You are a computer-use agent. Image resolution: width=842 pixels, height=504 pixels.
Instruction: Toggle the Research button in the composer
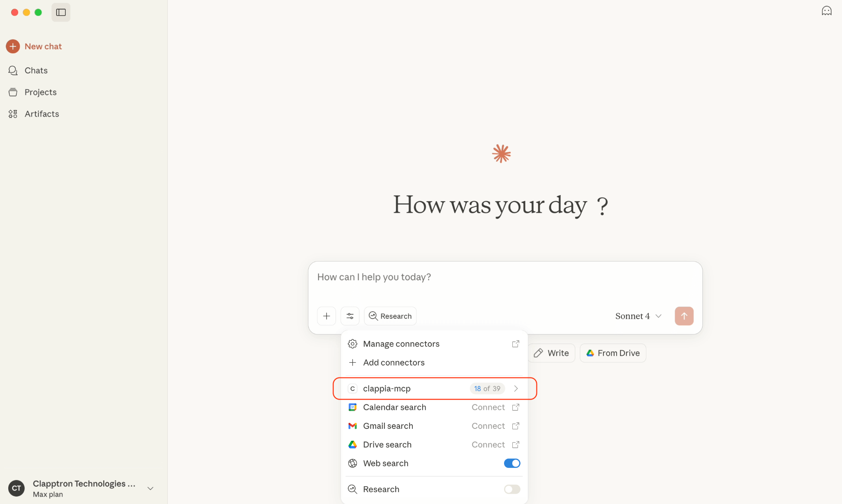click(x=390, y=316)
